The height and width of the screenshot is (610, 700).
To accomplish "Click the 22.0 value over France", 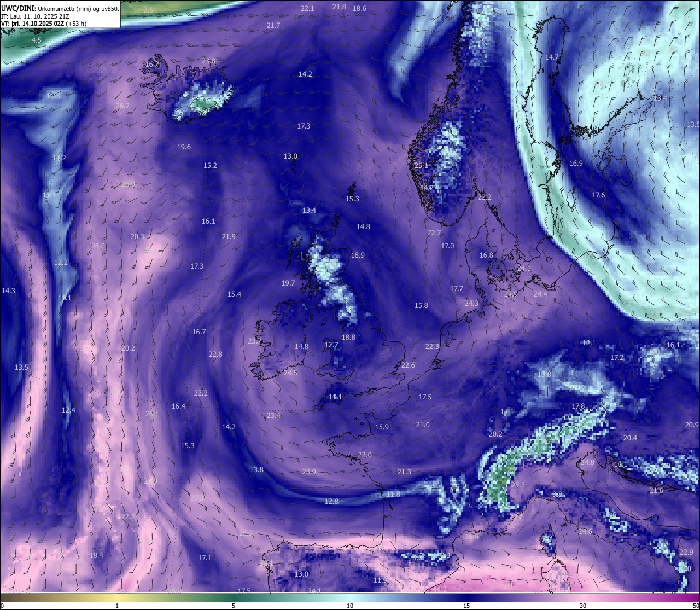I will click(365, 455).
